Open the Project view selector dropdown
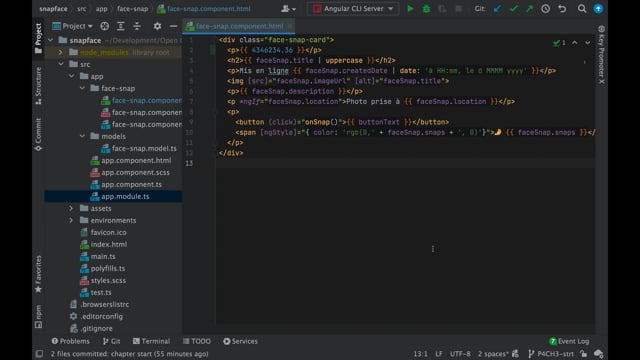Image resolution: width=640 pixels, height=360 pixels. (x=73, y=26)
